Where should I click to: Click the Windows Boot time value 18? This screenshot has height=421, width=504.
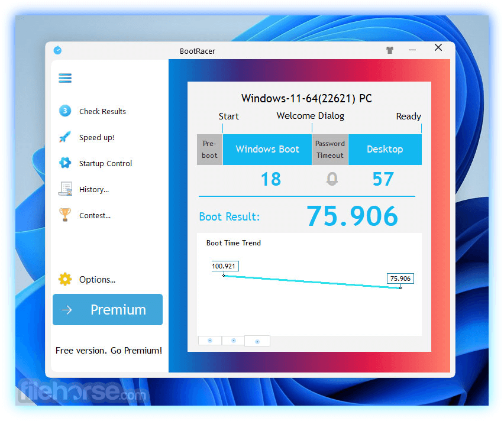tap(271, 179)
